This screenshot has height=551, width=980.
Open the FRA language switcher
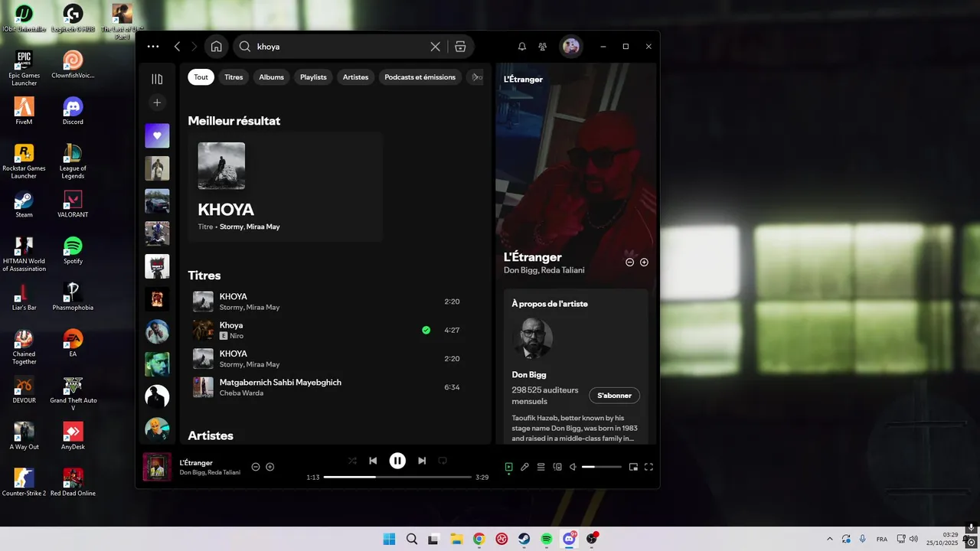pyautogui.click(x=882, y=539)
